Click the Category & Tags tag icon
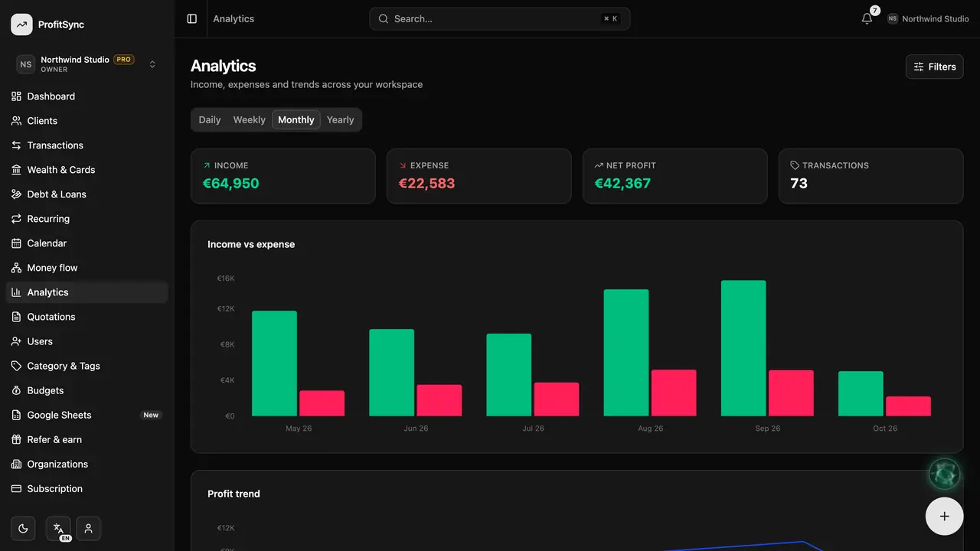The width and height of the screenshot is (980, 551). coord(16,366)
